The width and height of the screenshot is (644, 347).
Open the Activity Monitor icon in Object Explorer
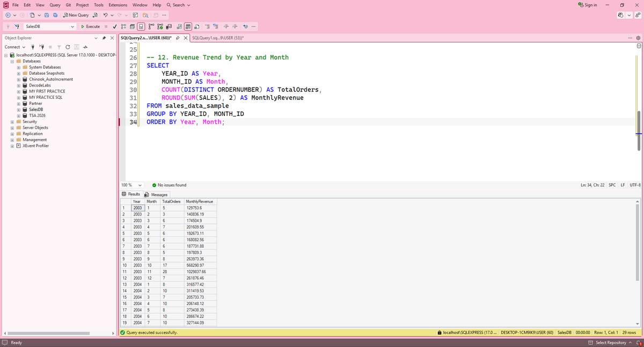coord(85,47)
